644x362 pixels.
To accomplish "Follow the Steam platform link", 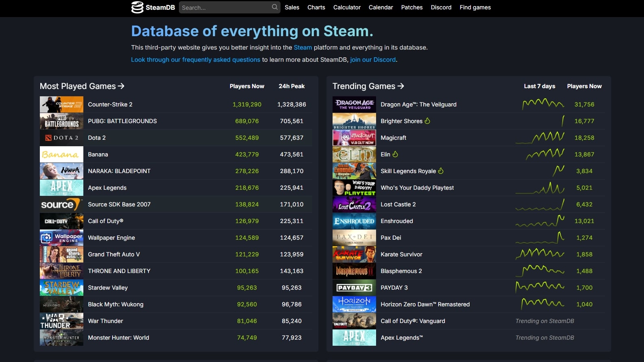I will 303,48.
